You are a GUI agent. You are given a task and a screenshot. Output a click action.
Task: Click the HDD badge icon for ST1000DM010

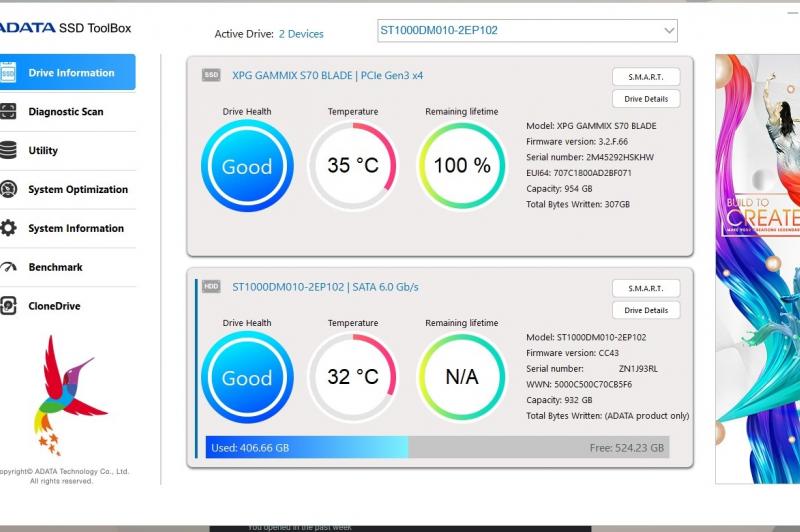pos(212,287)
